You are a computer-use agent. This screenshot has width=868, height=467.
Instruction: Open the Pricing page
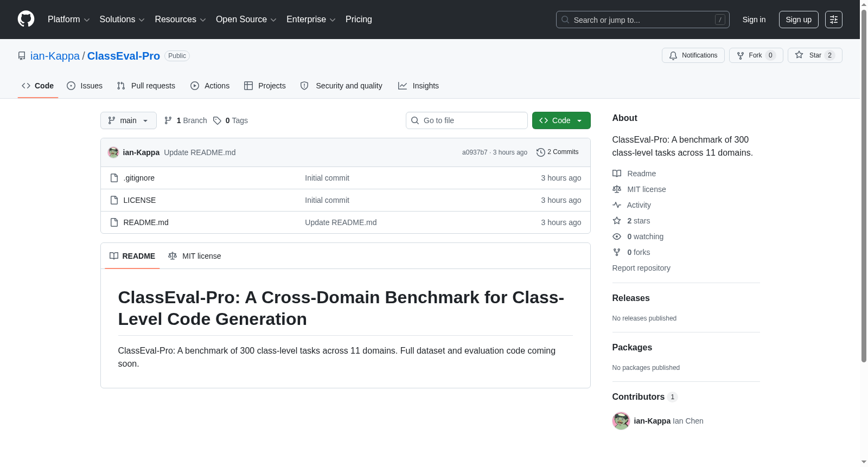tap(359, 20)
